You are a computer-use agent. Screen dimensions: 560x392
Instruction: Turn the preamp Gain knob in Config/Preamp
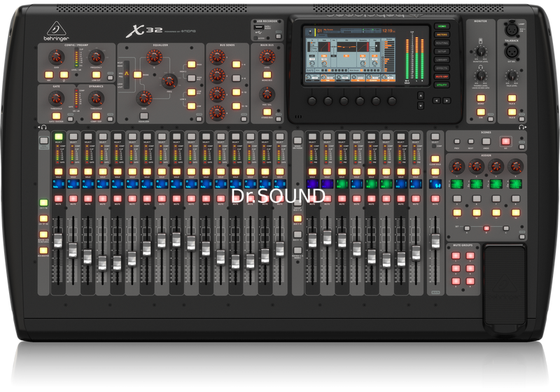tap(56, 57)
